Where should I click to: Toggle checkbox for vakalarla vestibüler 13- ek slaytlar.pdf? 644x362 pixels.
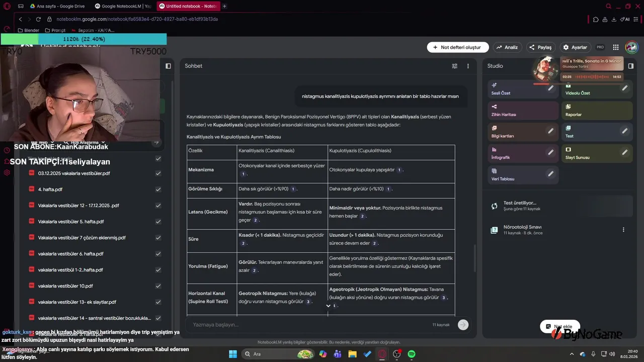(x=158, y=302)
